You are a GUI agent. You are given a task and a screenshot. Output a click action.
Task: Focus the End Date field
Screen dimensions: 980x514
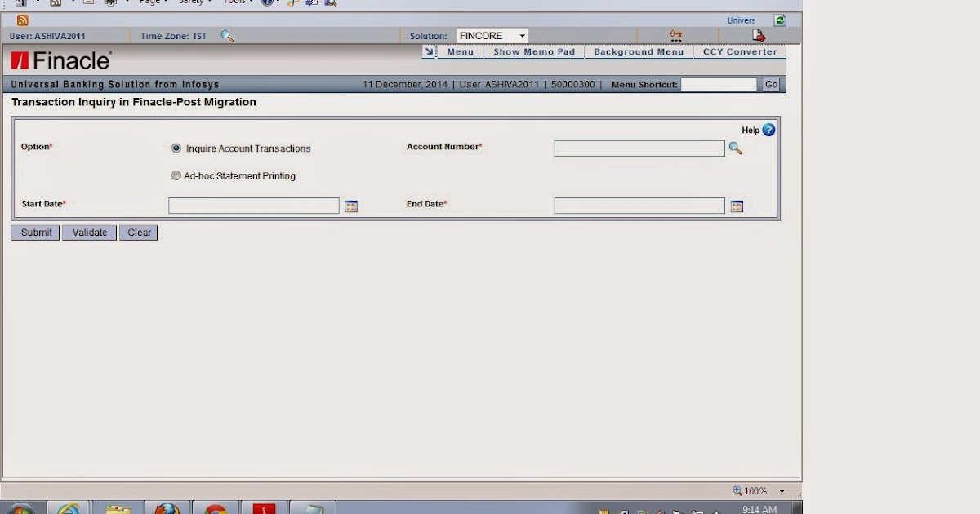click(x=639, y=206)
